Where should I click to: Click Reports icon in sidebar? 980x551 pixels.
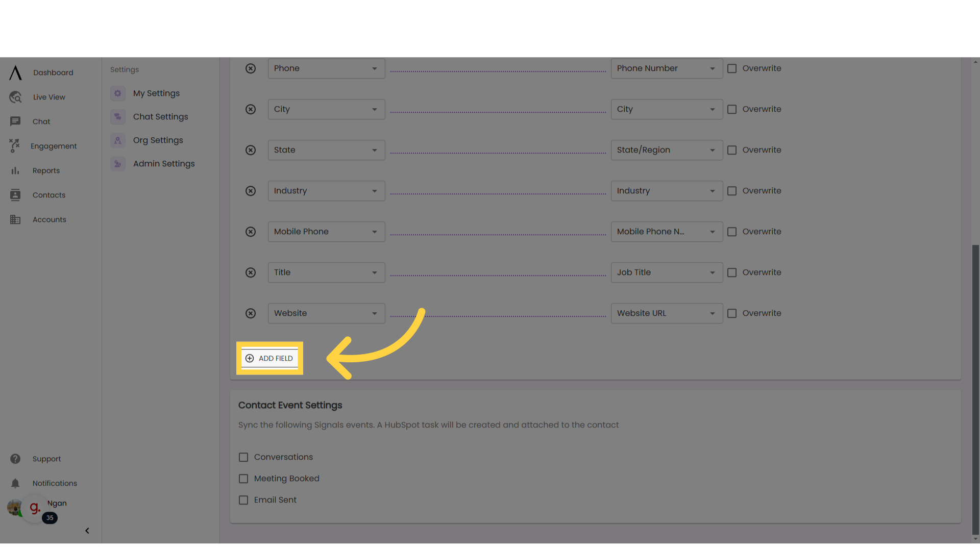tap(15, 170)
